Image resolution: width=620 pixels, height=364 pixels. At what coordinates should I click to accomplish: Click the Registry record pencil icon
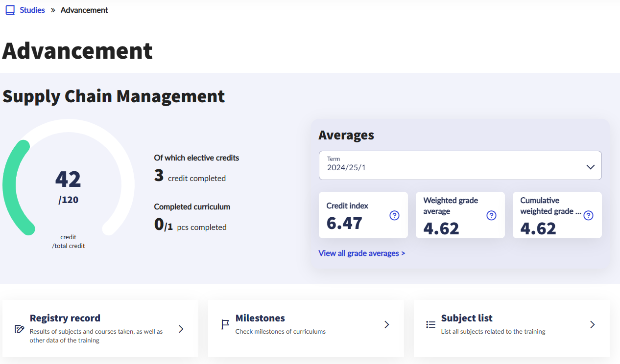[x=20, y=329]
